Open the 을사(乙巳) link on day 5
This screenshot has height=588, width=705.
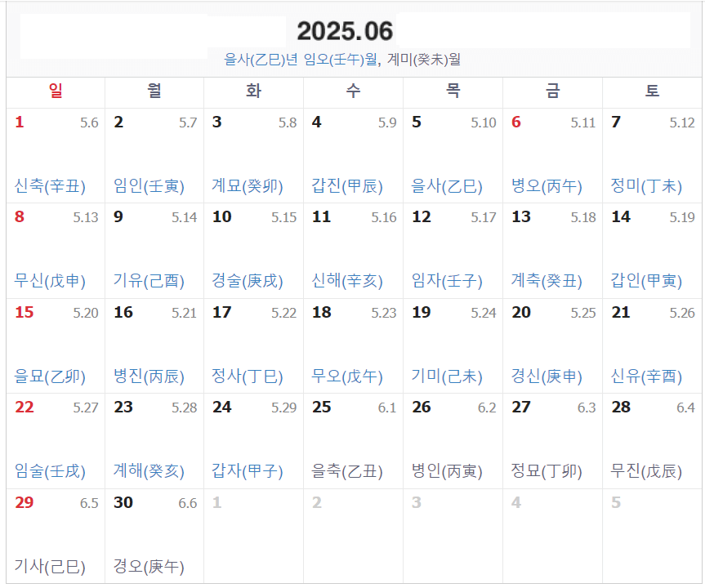point(447,185)
